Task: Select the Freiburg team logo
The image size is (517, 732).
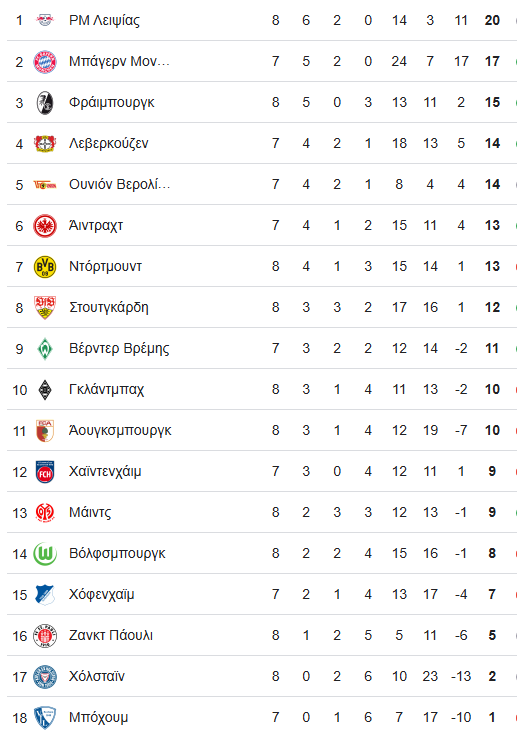Action: click(x=45, y=103)
